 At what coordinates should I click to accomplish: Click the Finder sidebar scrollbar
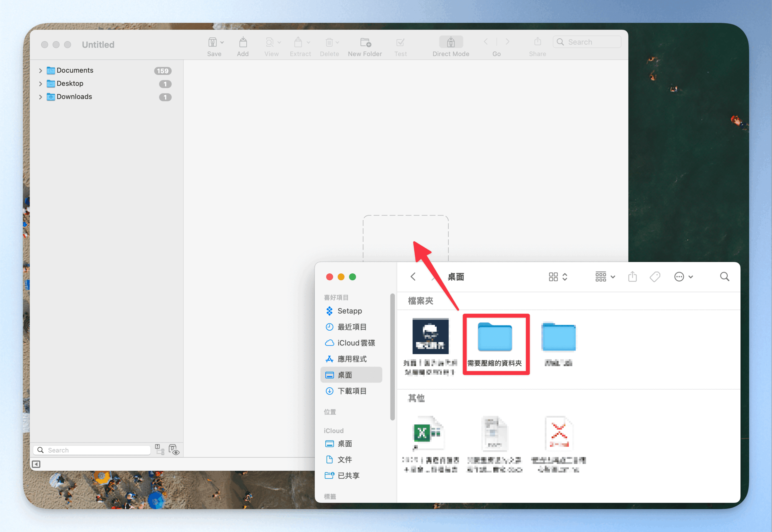(392, 357)
